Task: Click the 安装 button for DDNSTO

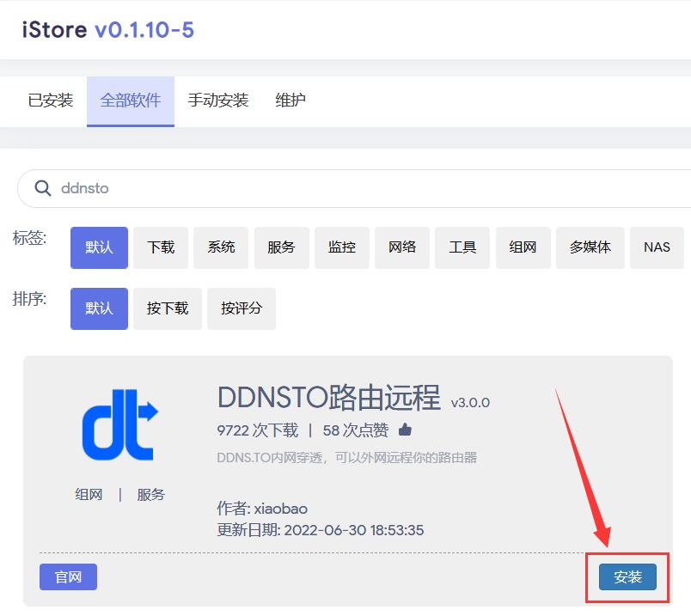Action: (x=627, y=577)
